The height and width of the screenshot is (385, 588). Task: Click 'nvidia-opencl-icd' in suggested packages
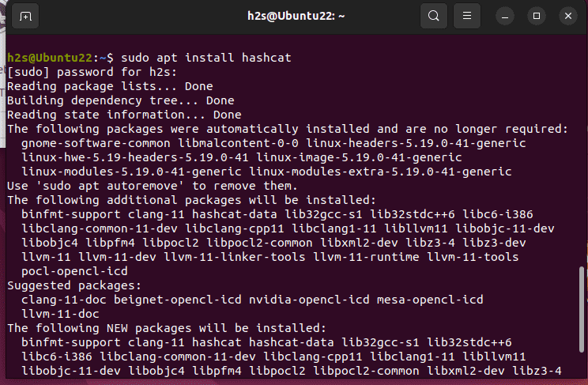coord(309,300)
